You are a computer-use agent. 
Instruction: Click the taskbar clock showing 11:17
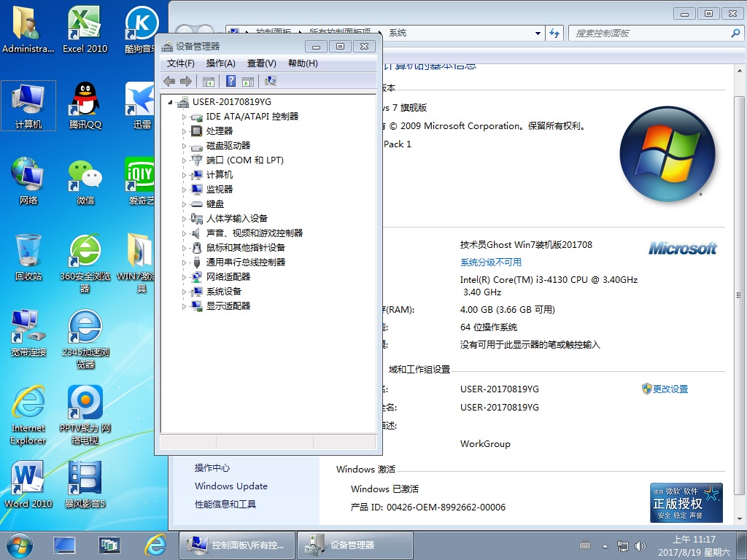694,545
